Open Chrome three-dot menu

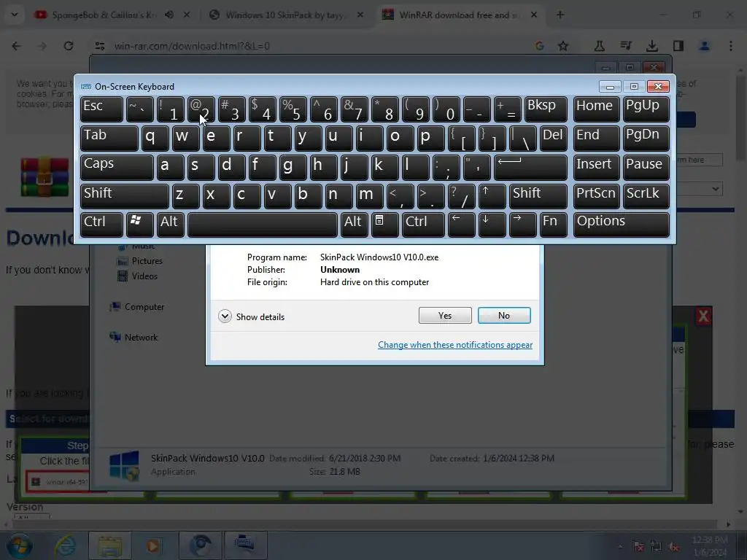click(x=731, y=46)
